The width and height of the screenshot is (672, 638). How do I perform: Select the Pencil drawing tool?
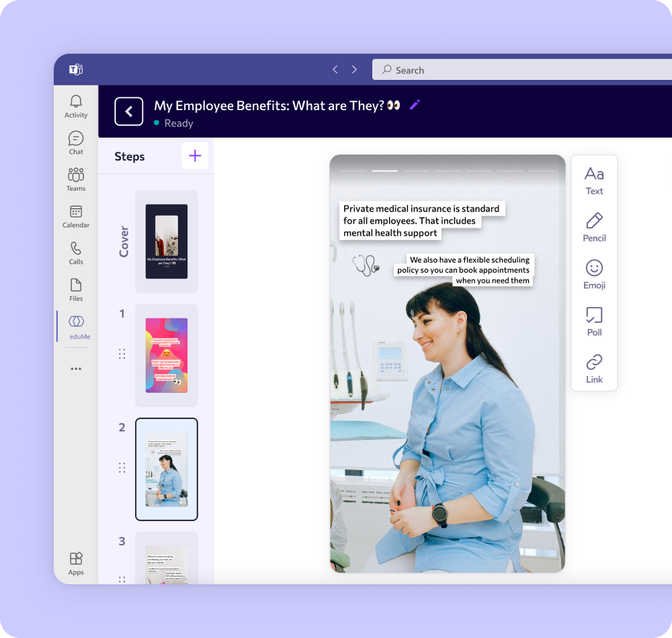[x=594, y=228]
